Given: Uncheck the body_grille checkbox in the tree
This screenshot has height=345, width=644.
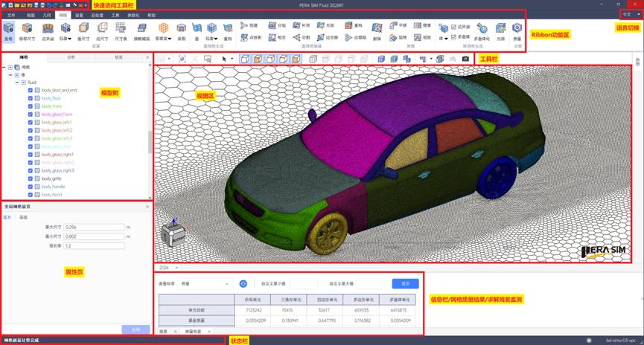Looking at the screenshot, I should 31,179.
